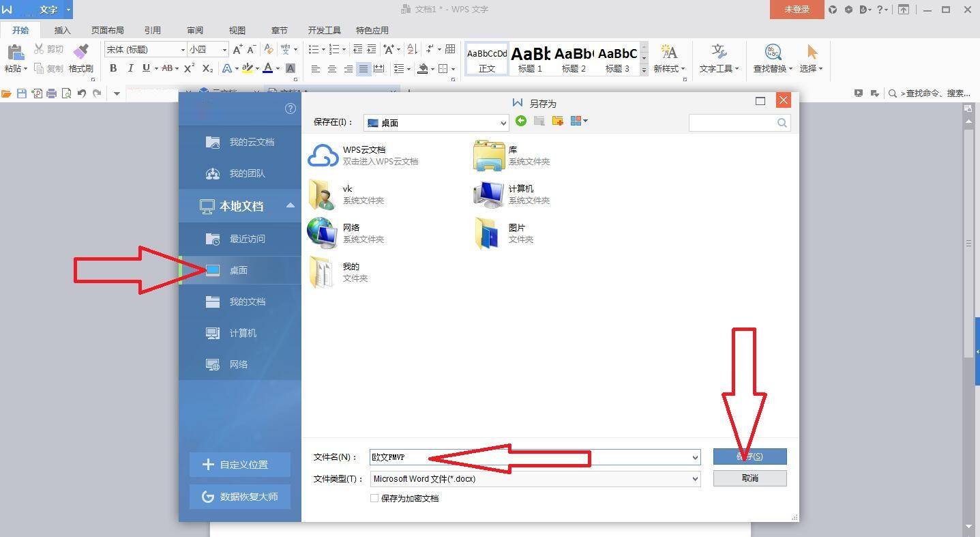Click the character shading icon

(291, 68)
